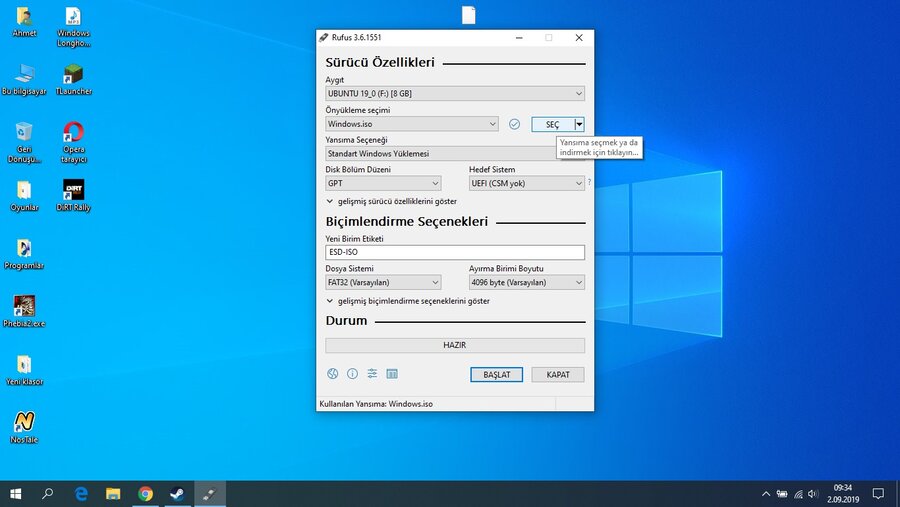Open the Disk Bölüm Düzeni GPT dropdown
The width and height of the screenshot is (900, 507).
coord(383,184)
